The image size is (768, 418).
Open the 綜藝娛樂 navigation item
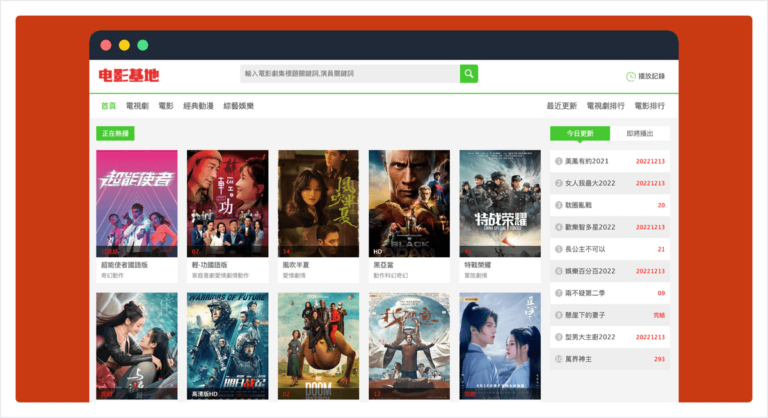pyautogui.click(x=239, y=106)
